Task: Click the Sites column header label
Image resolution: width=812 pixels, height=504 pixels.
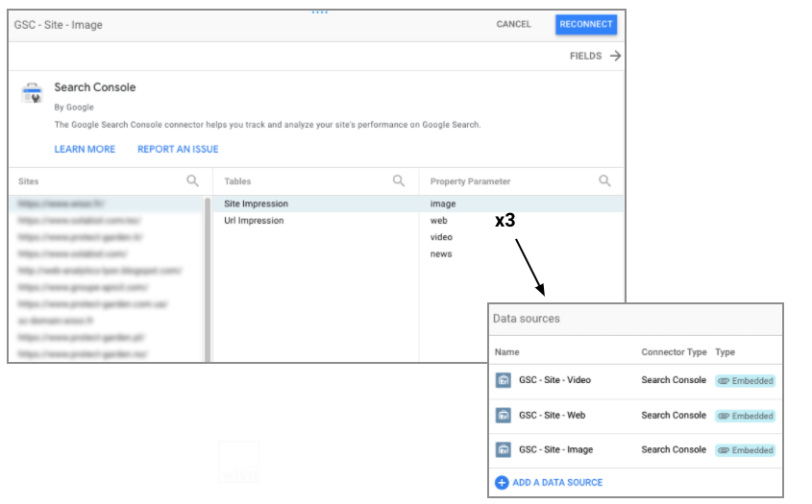Action: [x=29, y=181]
